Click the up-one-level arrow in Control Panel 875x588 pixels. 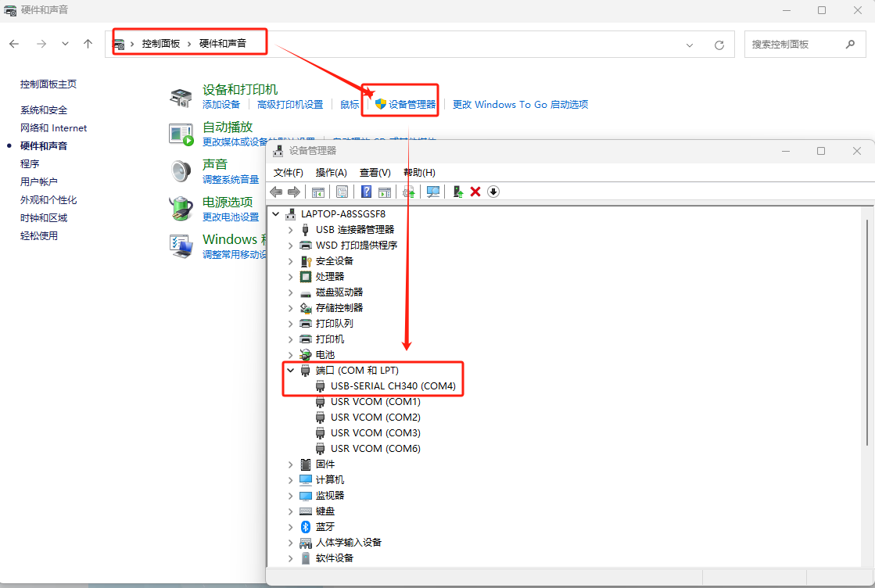coord(88,44)
